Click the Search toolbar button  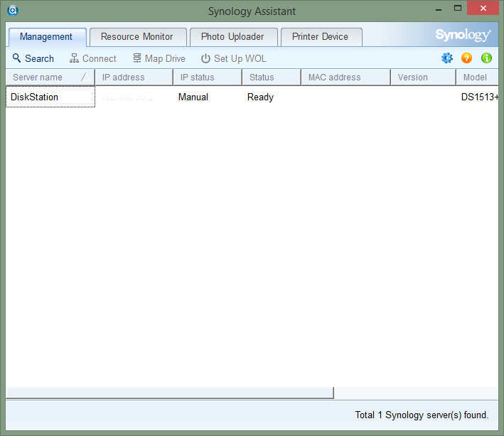click(x=33, y=58)
